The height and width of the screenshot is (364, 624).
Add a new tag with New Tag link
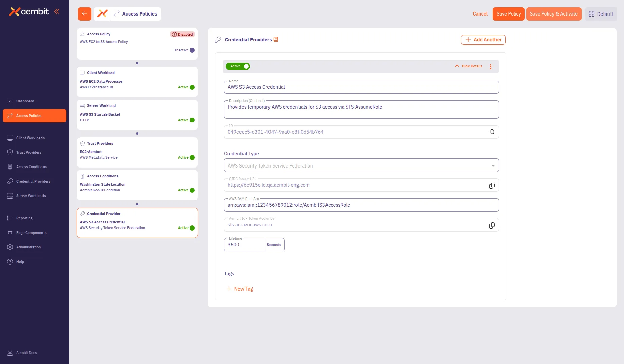(x=240, y=289)
